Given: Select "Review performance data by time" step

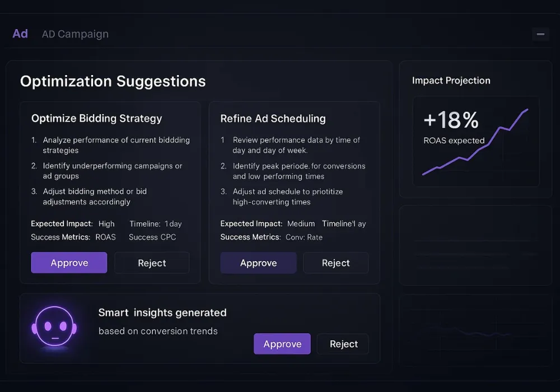Looking at the screenshot, I should pyautogui.click(x=296, y=145).
